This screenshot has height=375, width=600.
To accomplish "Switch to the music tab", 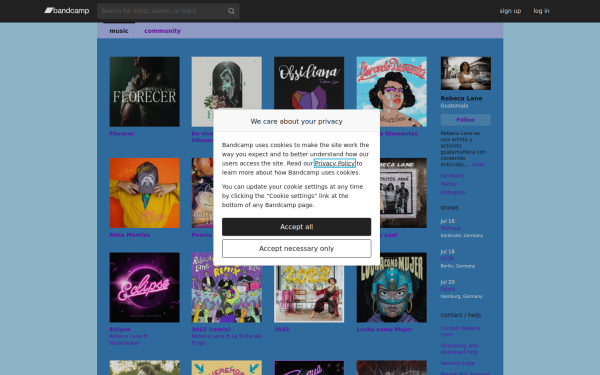I will [x=119, y=31].
